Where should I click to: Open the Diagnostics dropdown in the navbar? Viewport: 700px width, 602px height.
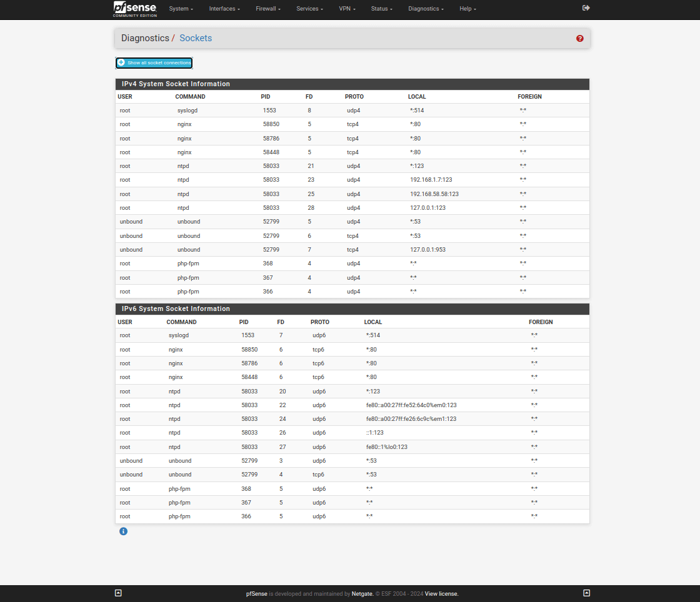tap(426, 9)
